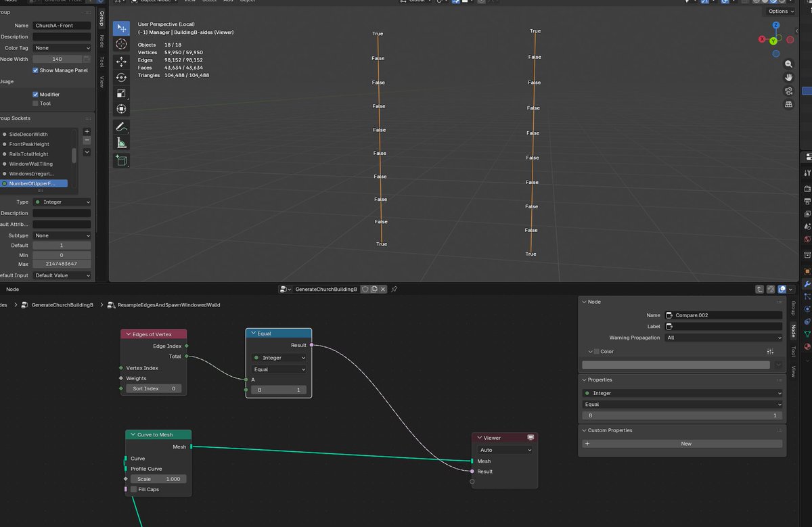Screen dimensions: 812x527
Task: Toggle node editor snapping icon
Action: click(x=771, y=289)
